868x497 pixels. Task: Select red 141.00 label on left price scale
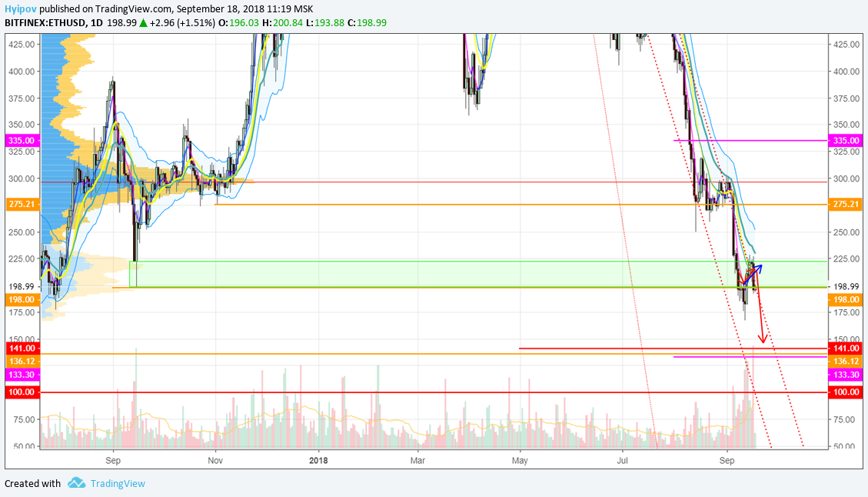pos(22,349)
